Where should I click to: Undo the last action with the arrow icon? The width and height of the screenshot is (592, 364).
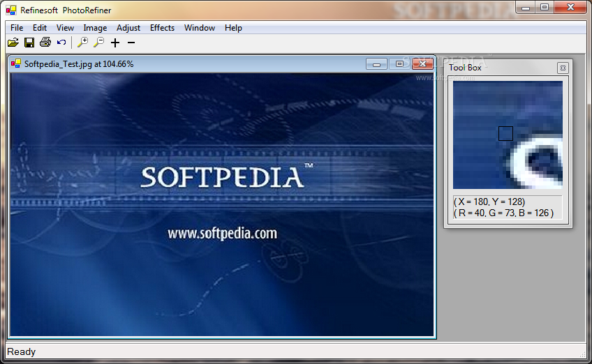[x=61, y=43]
